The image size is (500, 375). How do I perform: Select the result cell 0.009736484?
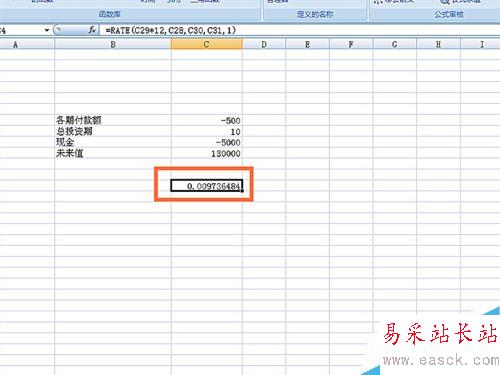tap(207, 186)
